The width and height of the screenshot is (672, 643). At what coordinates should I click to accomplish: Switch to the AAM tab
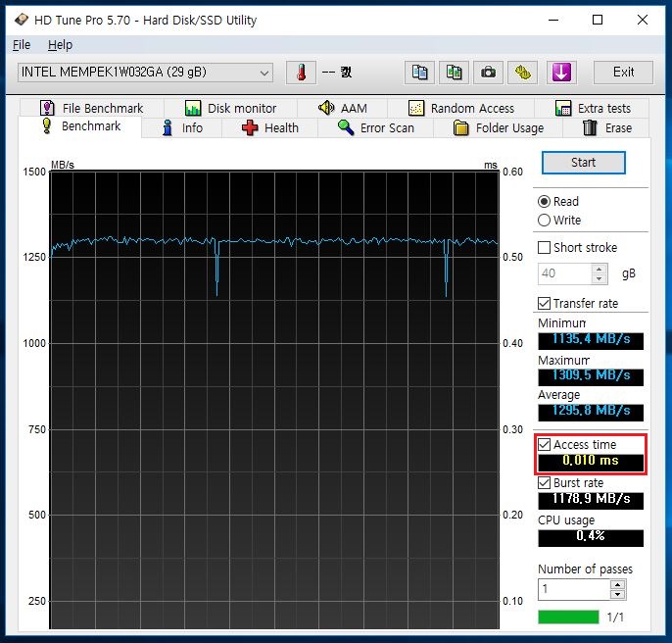(x=343, y=108)
